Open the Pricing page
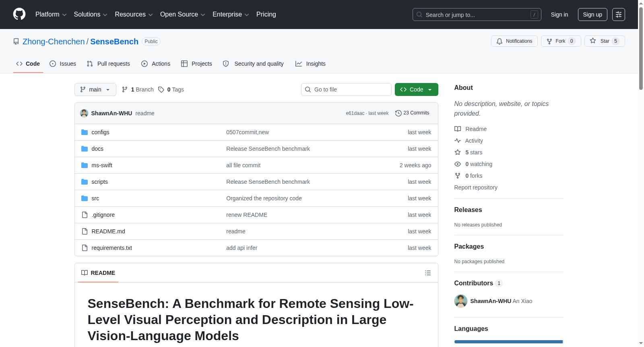The image size is (644, 347). pos(266,15)
